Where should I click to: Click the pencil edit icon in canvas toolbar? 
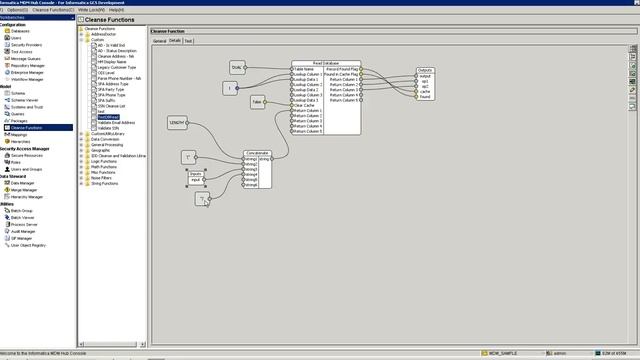pyautogui.click(x=632, y=90)
